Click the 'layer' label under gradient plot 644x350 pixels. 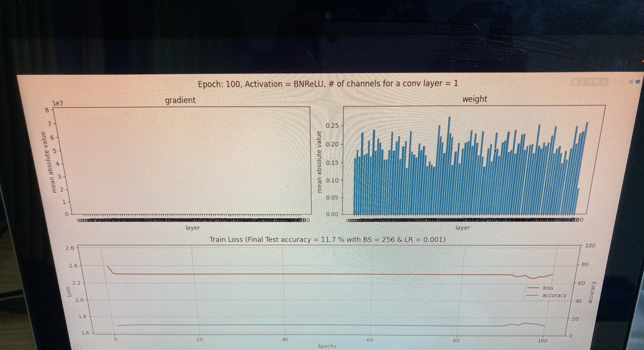pos(193,228)
